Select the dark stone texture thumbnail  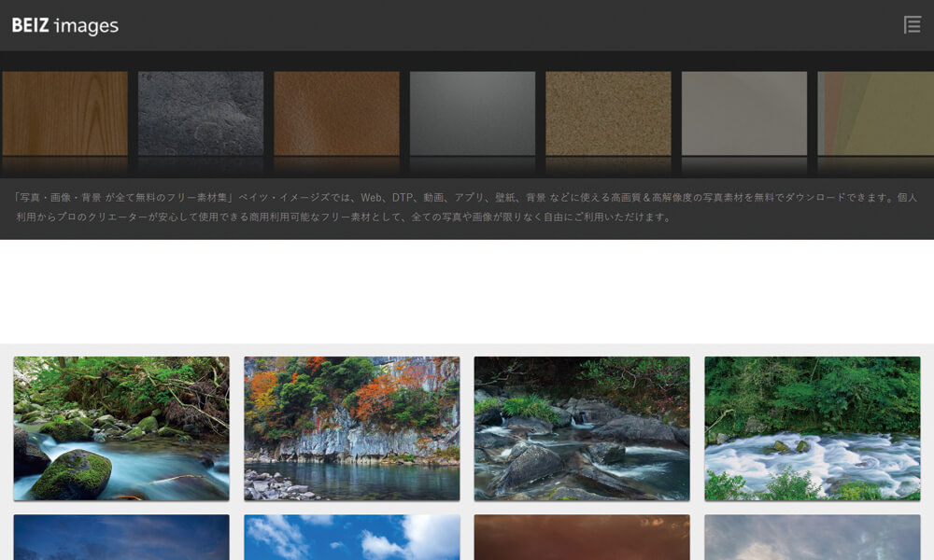click(201, 114)
